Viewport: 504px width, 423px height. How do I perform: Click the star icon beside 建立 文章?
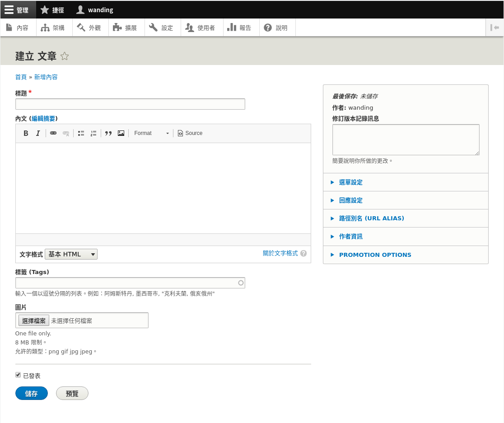coord(65,56)
